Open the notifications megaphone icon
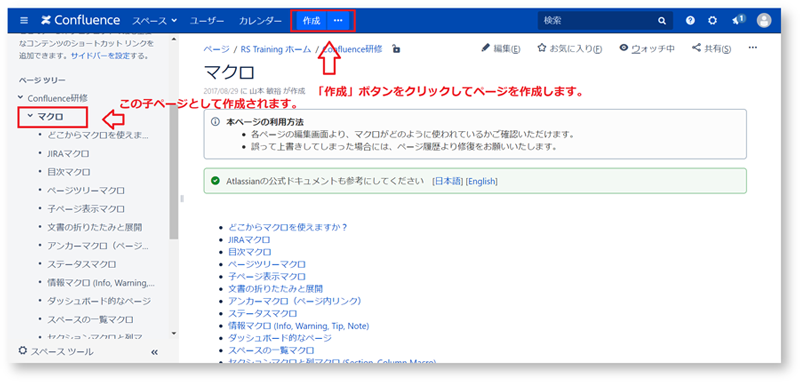The image size is (800, 382). (738, 20)
